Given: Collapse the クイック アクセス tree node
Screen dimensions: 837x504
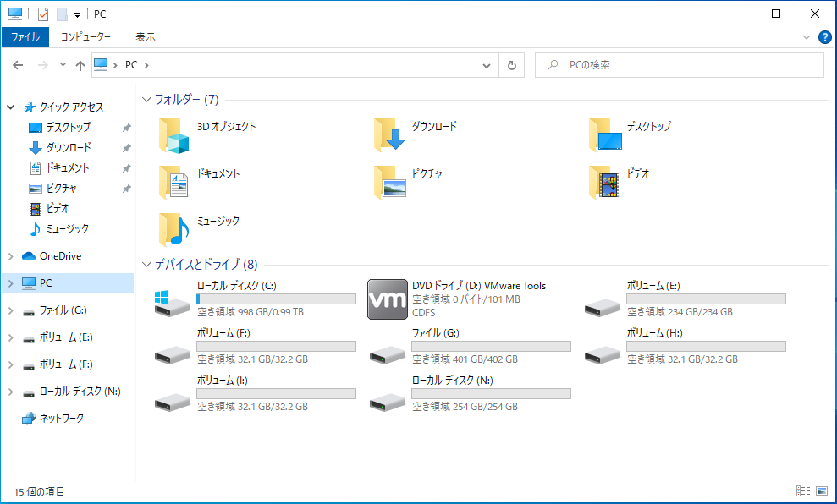Looking at the screenshot, I should (11, 107).
